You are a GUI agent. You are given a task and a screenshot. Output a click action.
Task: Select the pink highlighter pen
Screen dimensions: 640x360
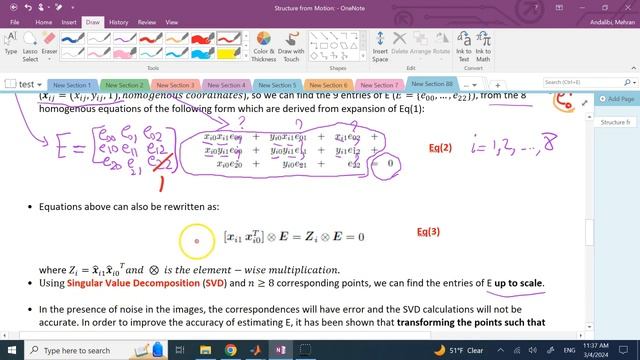(x=124, y=53)
